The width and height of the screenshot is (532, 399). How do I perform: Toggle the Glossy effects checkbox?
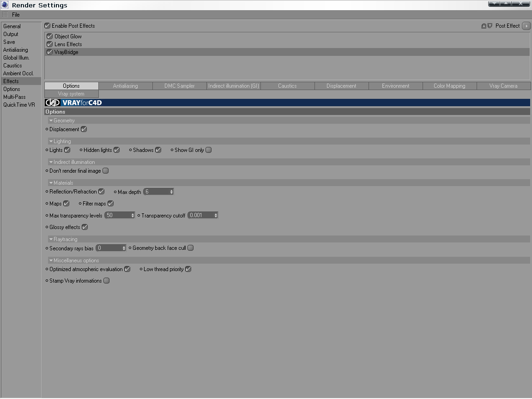[x=85, y=227]
